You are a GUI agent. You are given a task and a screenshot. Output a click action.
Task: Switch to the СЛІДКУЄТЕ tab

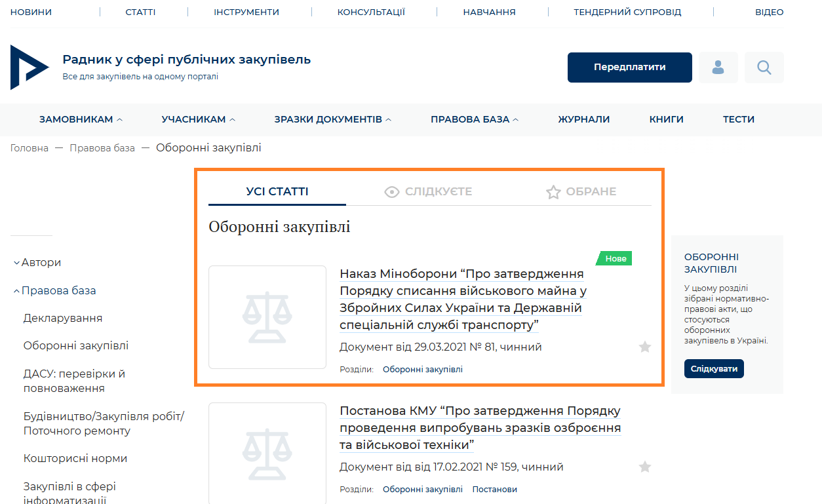(428, 191)
